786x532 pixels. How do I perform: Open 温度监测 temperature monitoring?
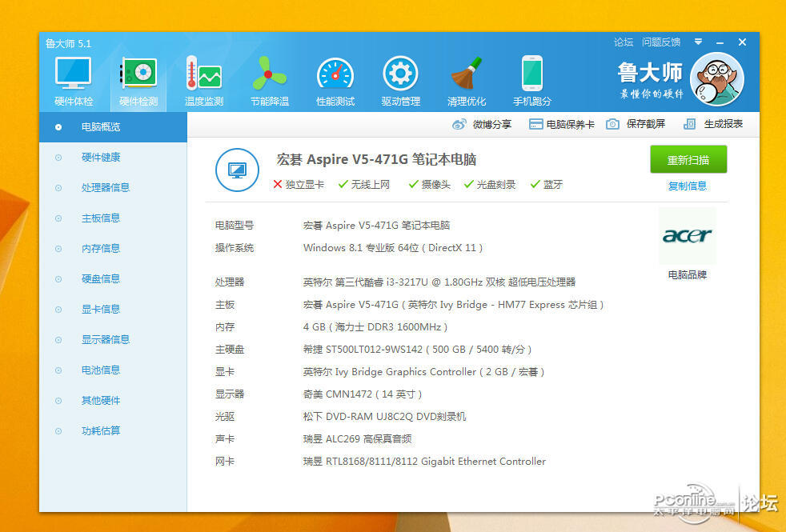204,82
